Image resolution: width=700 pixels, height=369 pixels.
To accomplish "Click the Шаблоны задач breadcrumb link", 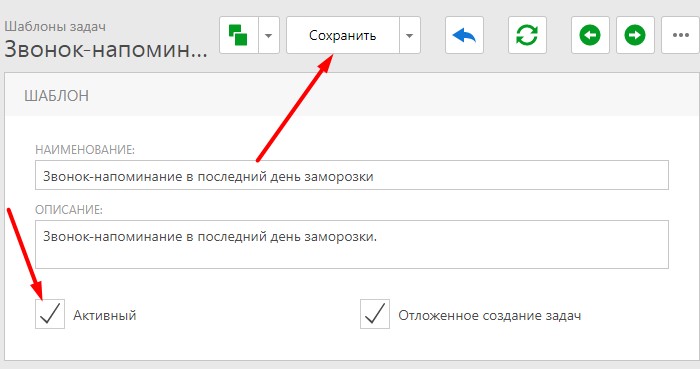I will pos(55,26).
